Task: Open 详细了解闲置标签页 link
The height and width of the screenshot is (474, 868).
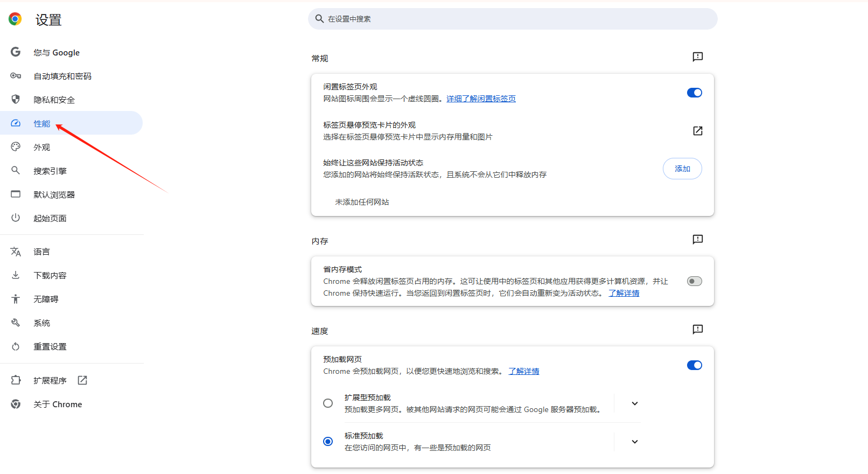Action: 481,99
